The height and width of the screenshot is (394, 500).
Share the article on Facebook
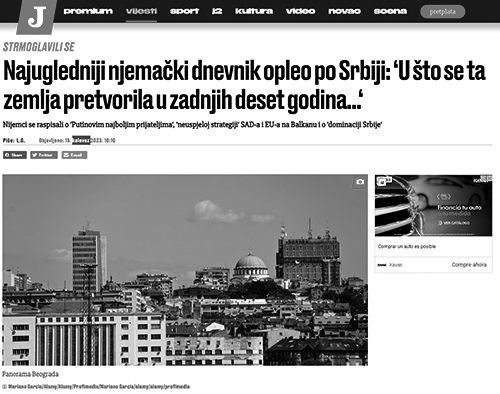(x=15, y=155)
